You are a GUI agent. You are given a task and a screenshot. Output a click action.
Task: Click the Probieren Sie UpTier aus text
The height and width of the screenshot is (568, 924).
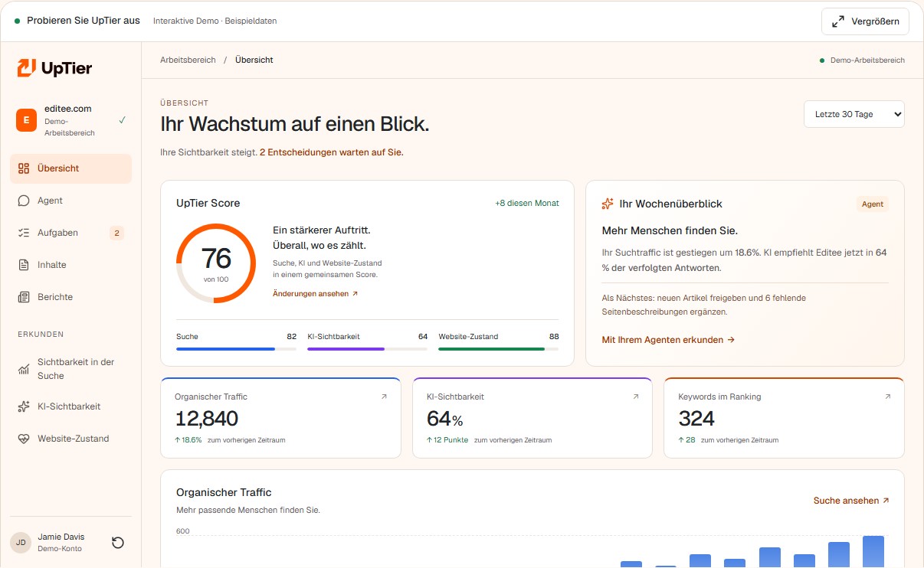click(84, 21)
